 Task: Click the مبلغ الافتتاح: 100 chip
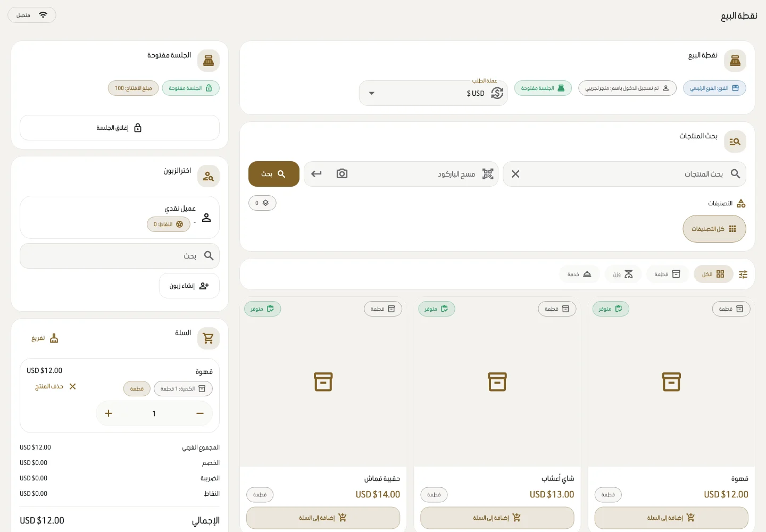134,88
